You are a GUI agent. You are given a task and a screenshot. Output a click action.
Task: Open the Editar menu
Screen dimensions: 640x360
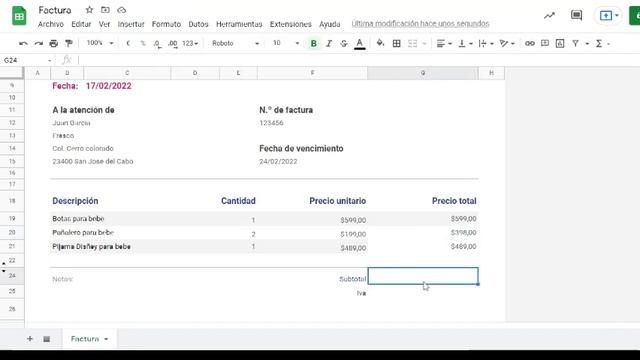click(81, 24)
